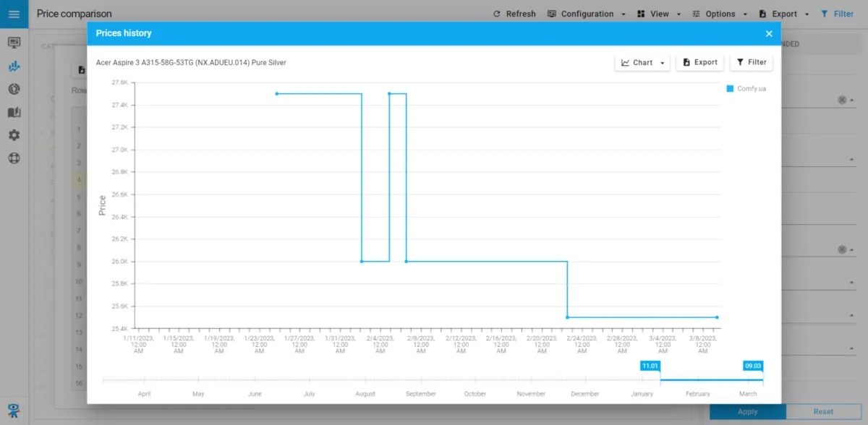This screenshot has height=425, width=868.
Task: Click Filter button inside Prices history dialog
Action: (x=752, y=63)
